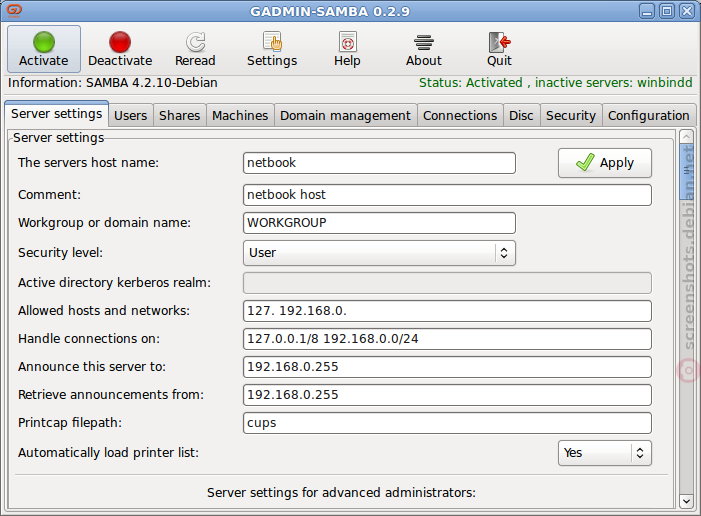
Task: Open the Automatically load printer list dropdown
Action: (x=605, y=453)
